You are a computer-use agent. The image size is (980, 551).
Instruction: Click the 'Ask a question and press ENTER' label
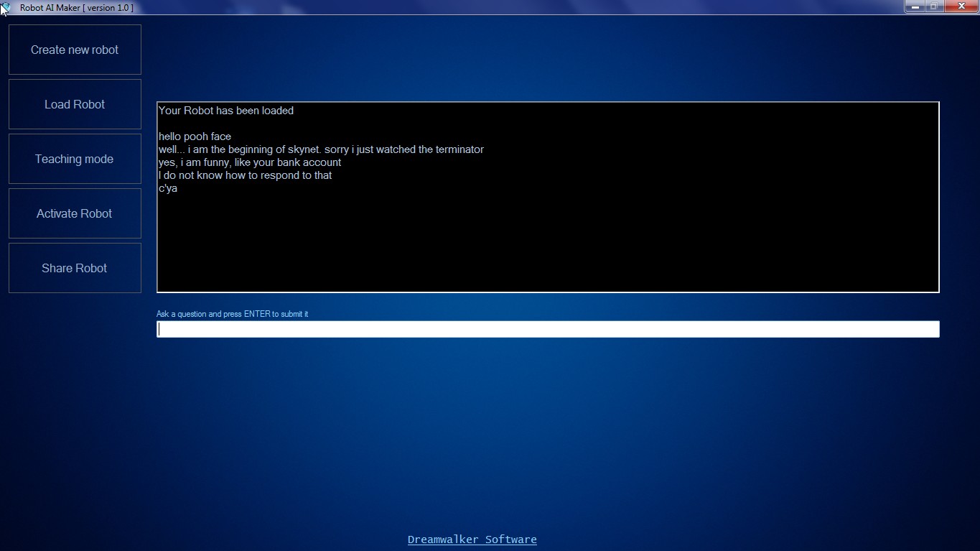(x=232, y=314)
